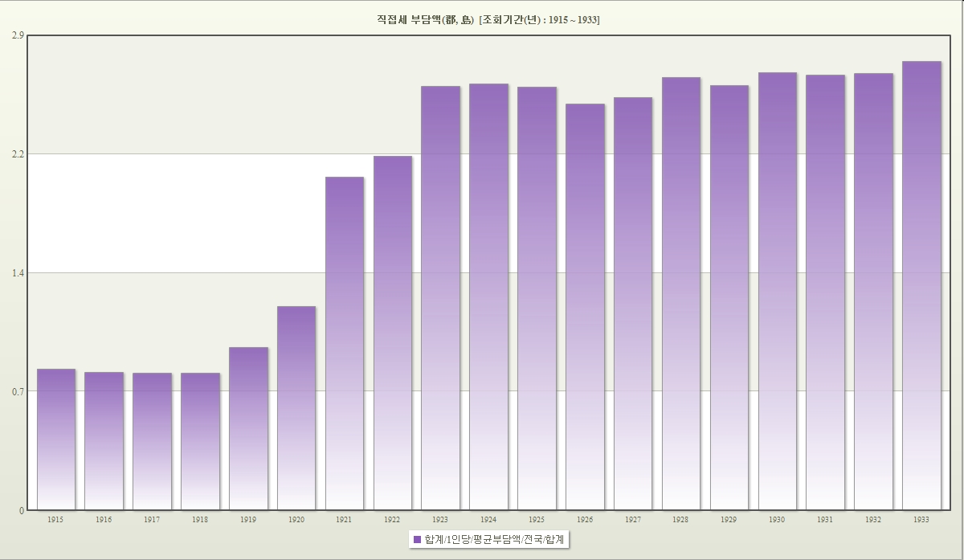Viewport: 964px width, 560px height.
Task: Select the 1931 bar
Action: [x=825, y=292]
